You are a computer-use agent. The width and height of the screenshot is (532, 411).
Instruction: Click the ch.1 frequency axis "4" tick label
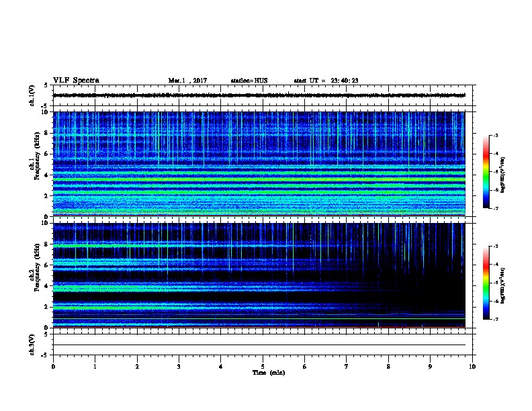click(x=46, y=175)
